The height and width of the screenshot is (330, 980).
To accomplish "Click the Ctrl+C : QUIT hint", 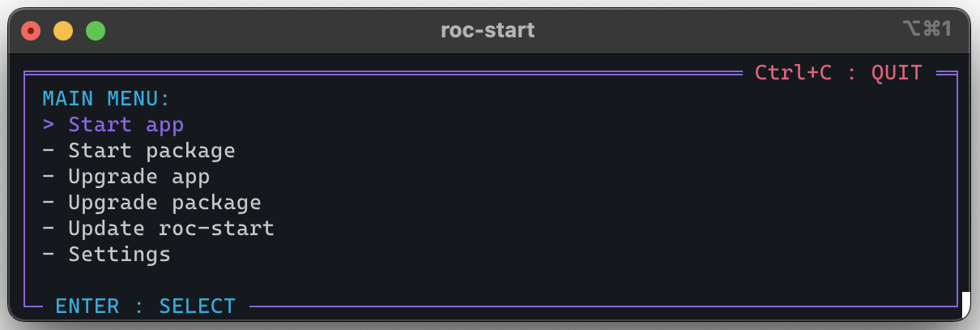I will click(x=838, y=73).
